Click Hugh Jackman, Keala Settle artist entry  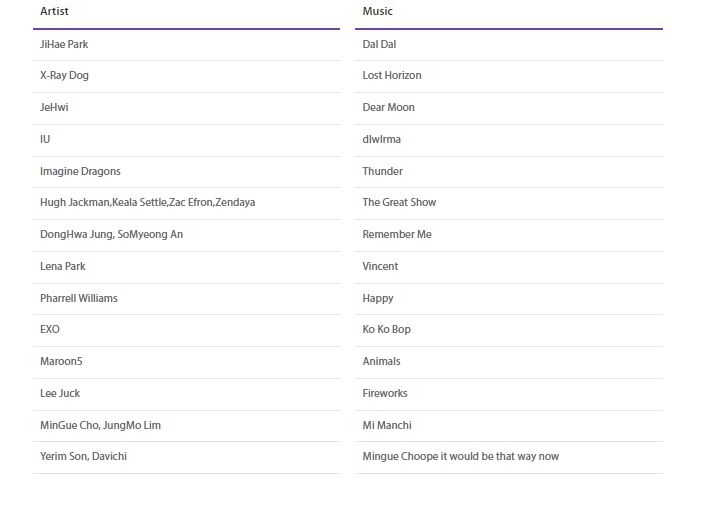click(x=147, y=202)
